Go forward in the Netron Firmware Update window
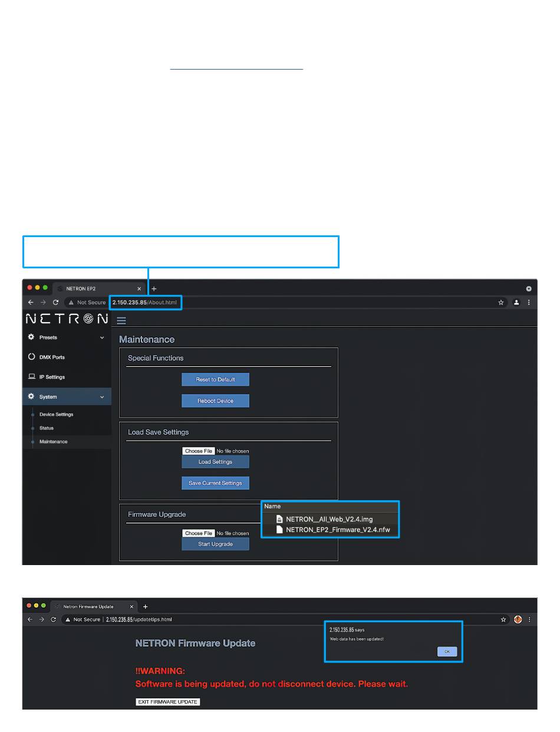The image size is (560, 732). [41, 619]
